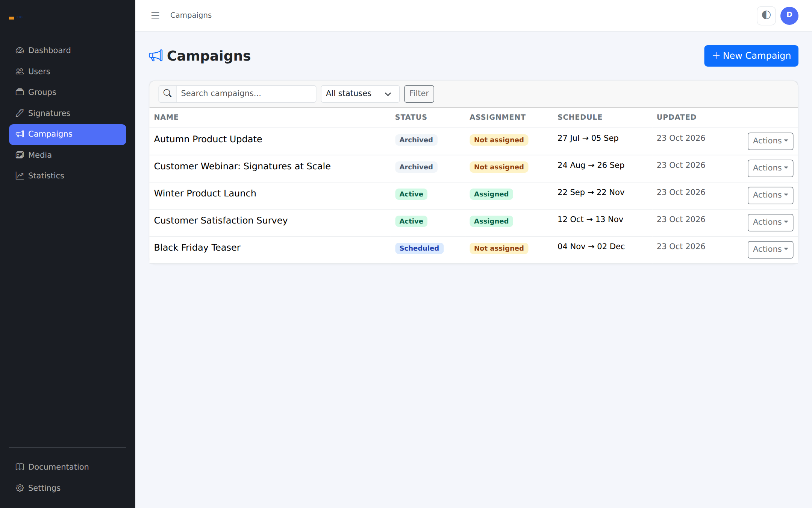812x508 pixels.
Task: Select Campaigns in the sidebar
Action: [68, 134]
